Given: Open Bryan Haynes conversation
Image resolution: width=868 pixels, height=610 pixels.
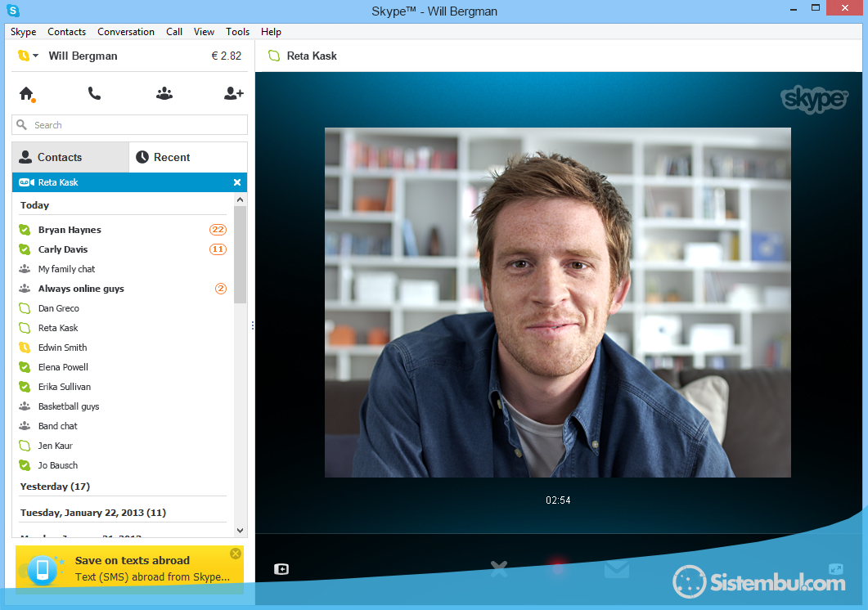Looking at the screenshot, I should (x=70, y=230).
